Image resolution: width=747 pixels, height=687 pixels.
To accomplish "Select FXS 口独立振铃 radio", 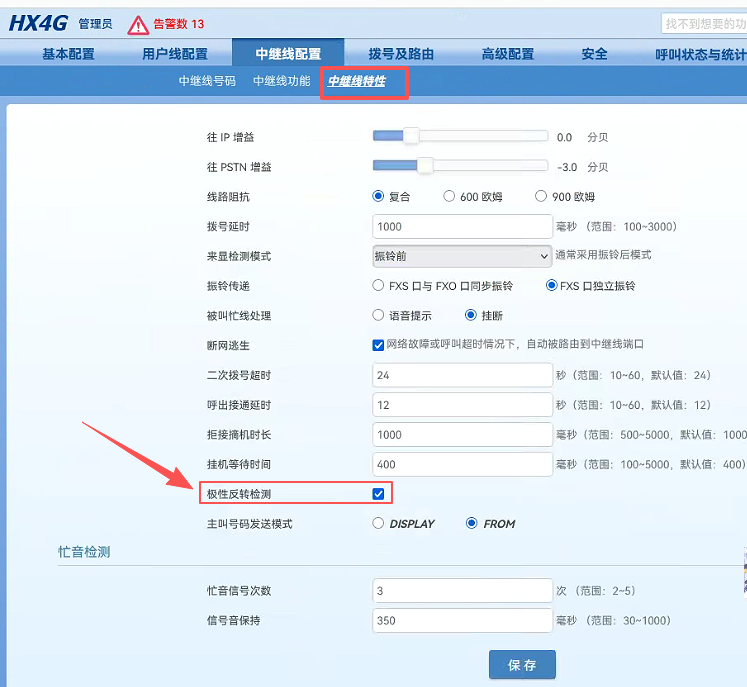I will [x=552, y=285].
